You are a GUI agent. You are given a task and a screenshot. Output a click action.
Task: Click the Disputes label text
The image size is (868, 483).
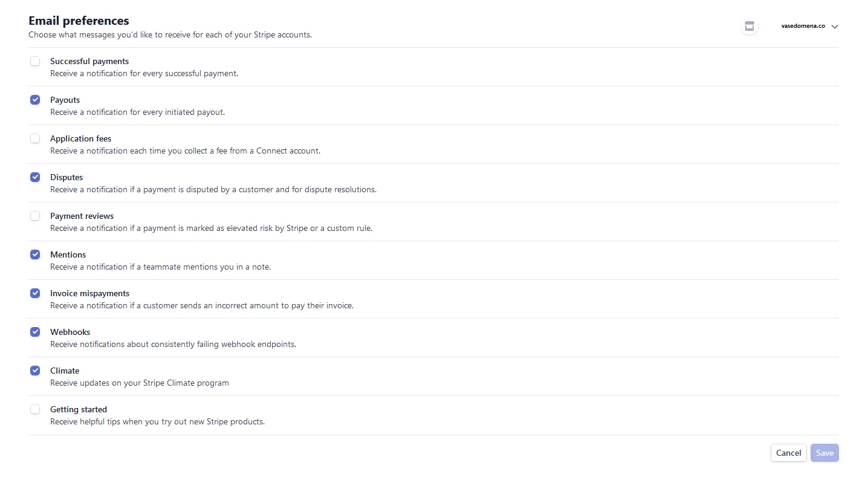tap(66, 177)
